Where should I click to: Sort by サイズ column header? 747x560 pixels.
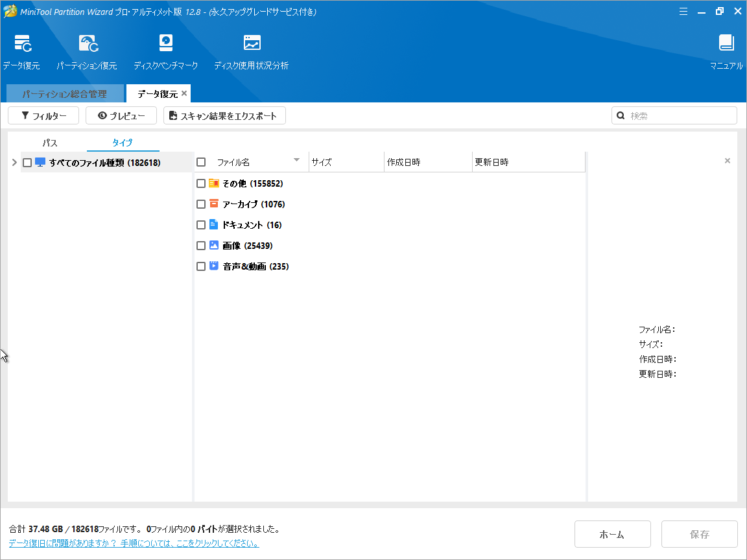[346, 162]
